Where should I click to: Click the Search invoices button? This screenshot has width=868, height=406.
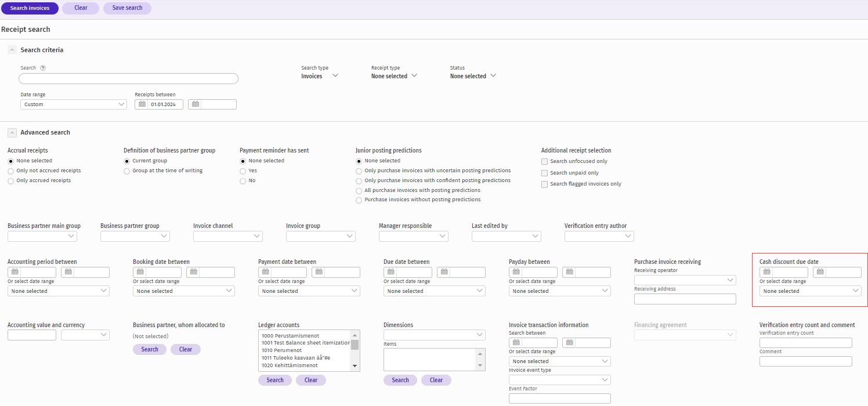pos(30,8)
